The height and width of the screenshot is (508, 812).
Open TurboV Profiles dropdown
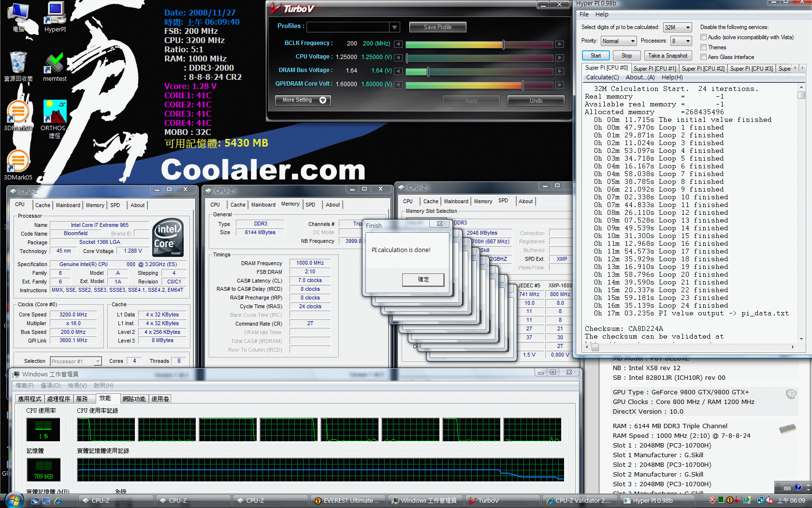point(395,27)
